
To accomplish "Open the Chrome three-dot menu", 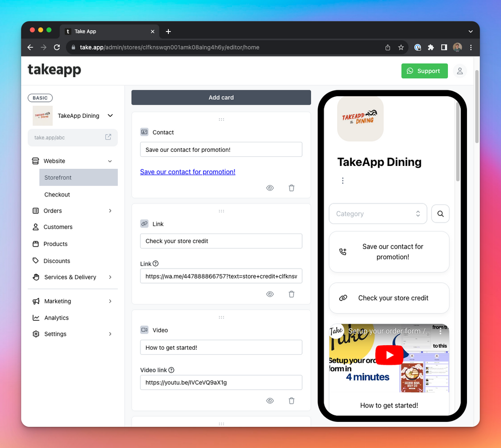I will 470,47.
